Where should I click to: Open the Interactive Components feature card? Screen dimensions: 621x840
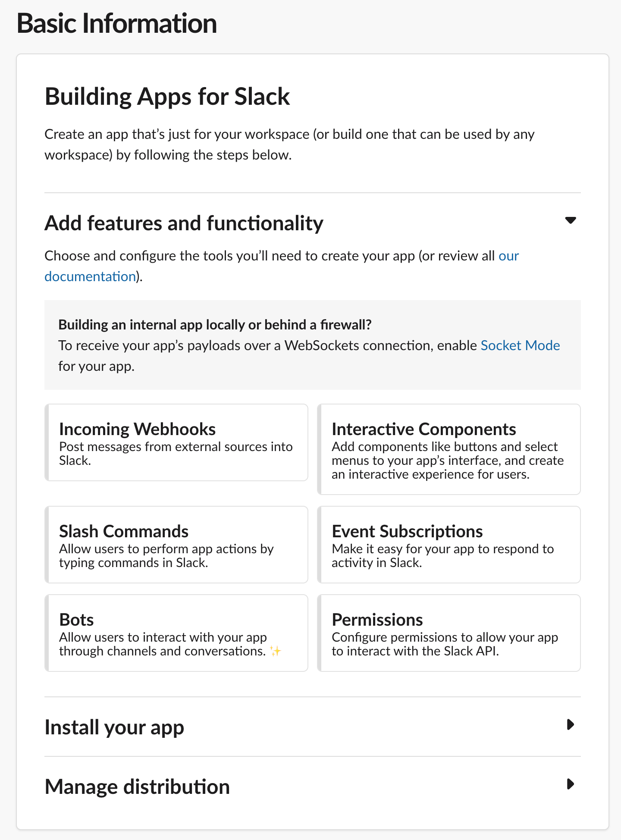tap(449, 449)
